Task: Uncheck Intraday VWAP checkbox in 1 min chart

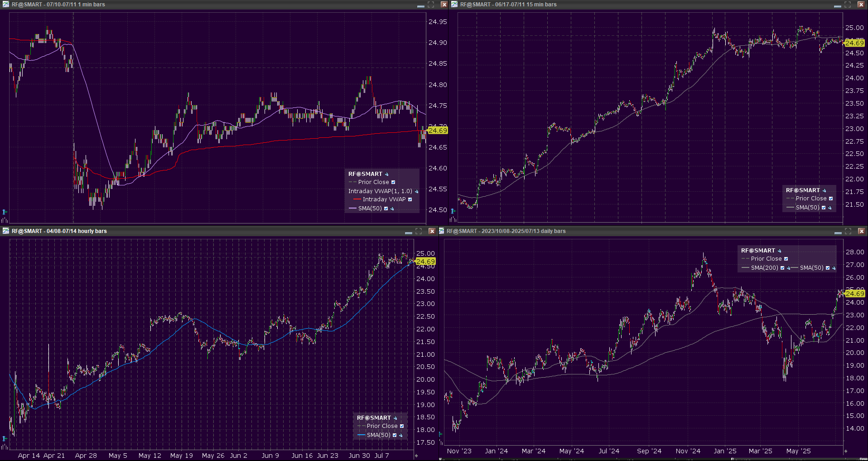Action: [x=410, y=199]
